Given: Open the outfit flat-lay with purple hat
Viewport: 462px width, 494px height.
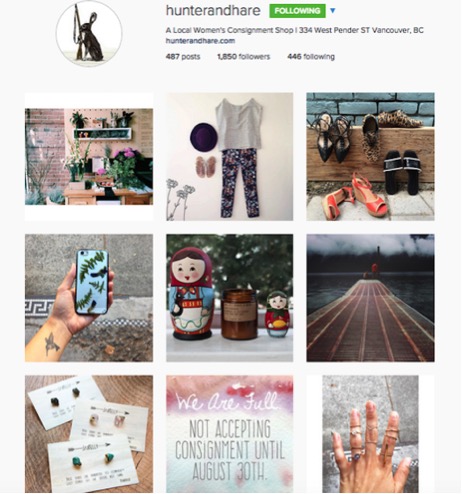Looking at the screenshot, I should coord(230,157).
